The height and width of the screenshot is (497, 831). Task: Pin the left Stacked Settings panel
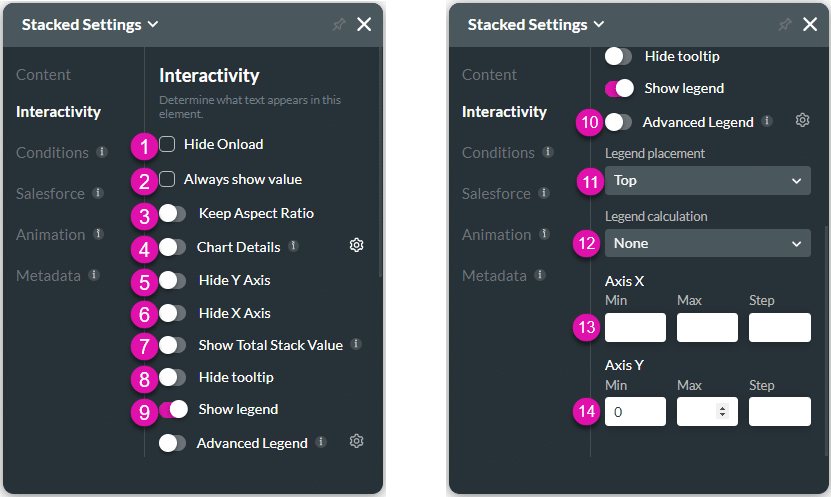point(338,24)
